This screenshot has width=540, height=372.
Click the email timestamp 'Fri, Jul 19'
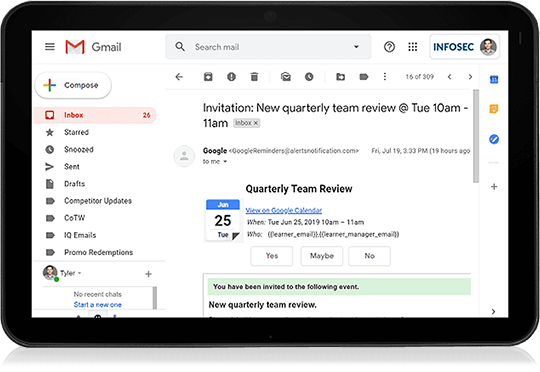(420, 151)
